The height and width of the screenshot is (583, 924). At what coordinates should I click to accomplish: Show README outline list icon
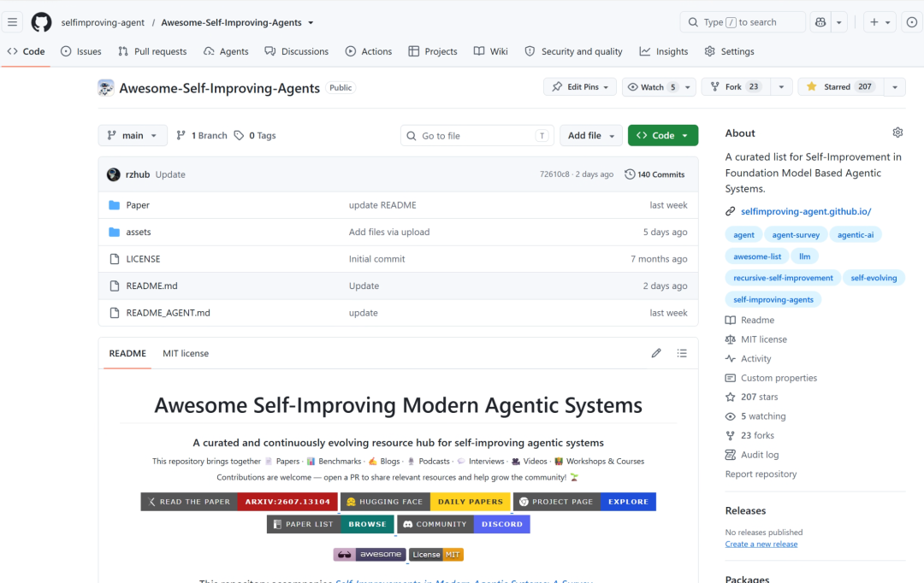pos(682,353)
